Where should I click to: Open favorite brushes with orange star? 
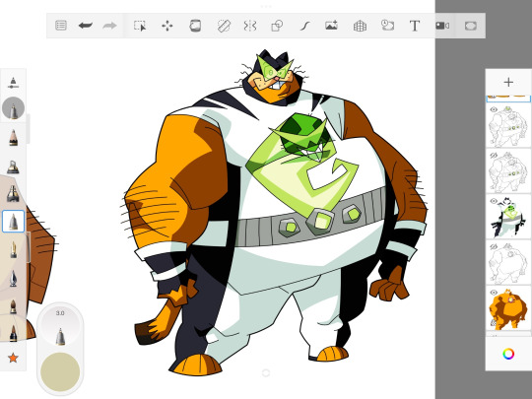point(13,358)
